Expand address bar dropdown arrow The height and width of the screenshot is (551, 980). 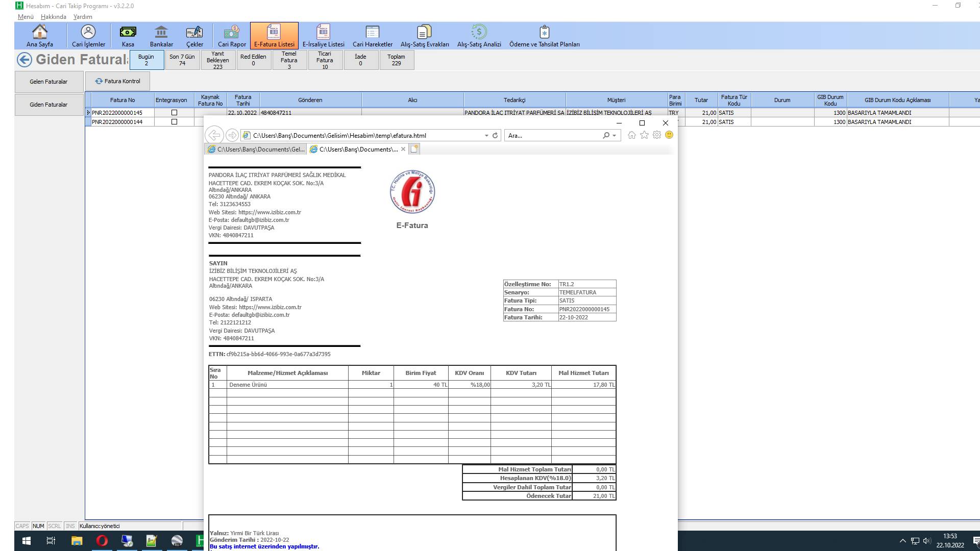[486, 136]
